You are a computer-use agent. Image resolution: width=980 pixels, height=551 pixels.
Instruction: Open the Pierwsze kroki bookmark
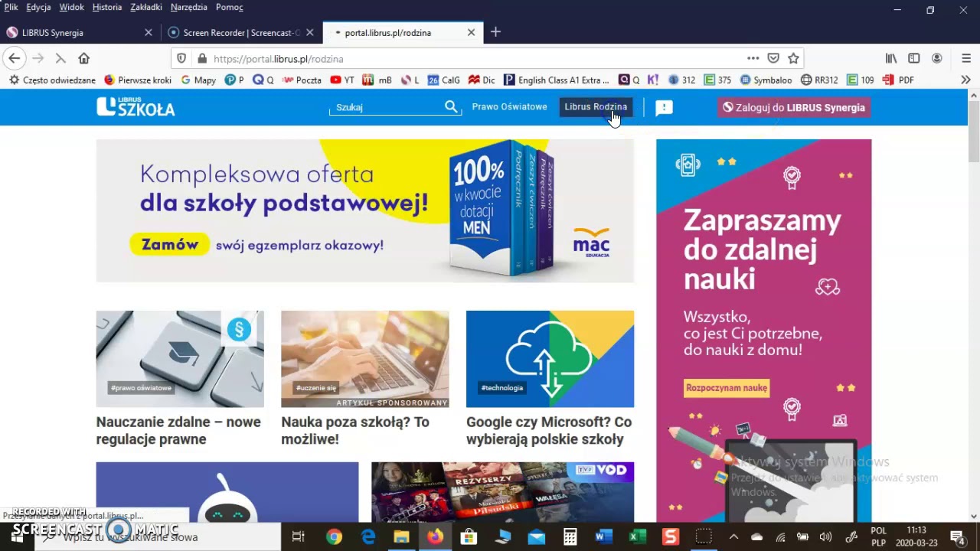click(138, 80)
